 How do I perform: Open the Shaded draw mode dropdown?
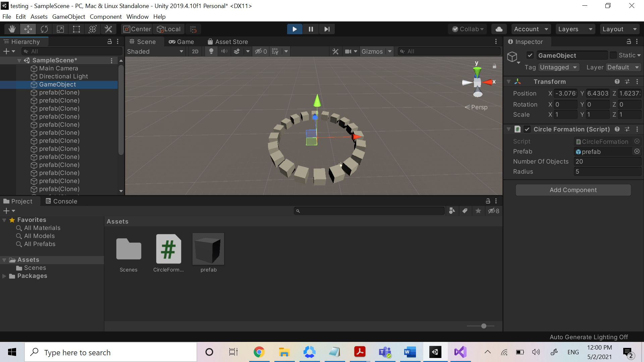[x=155, y=51]
